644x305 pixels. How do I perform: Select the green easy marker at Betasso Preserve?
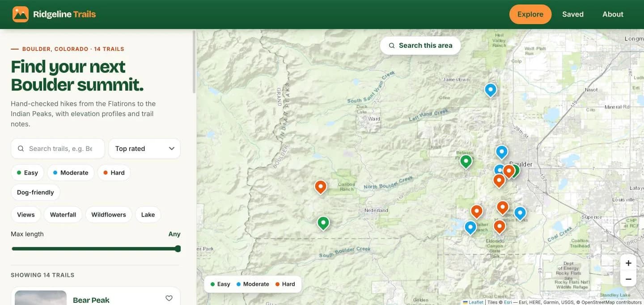pyautogui.click(x=466, y=161)
